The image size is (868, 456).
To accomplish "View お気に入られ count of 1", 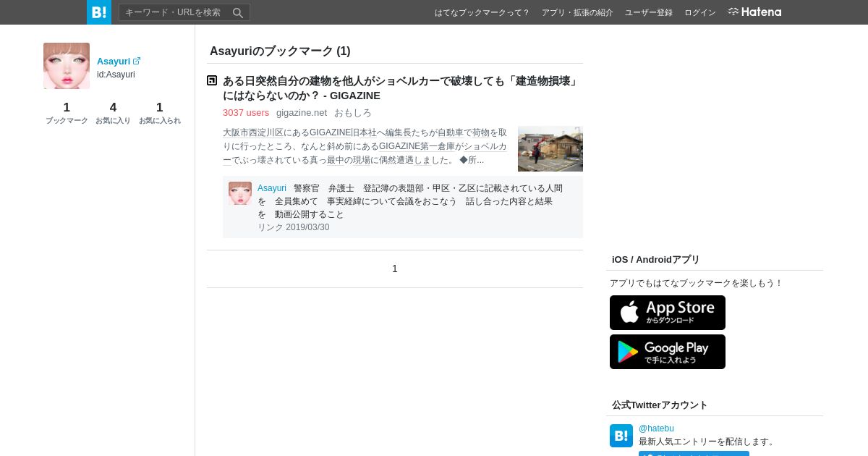I will point(160,113).
